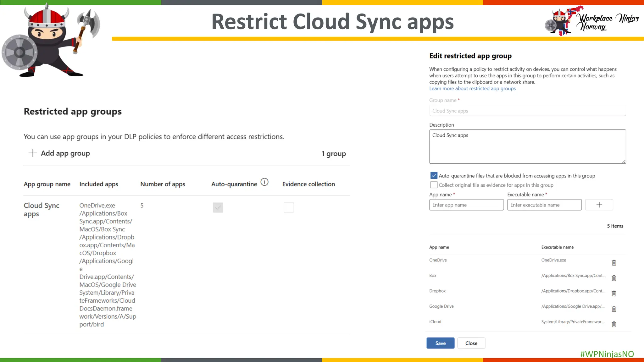Uncheck Auto-quarantine files checkbox
The height and width of the screenshot is (362, 644).
(434, 176)
